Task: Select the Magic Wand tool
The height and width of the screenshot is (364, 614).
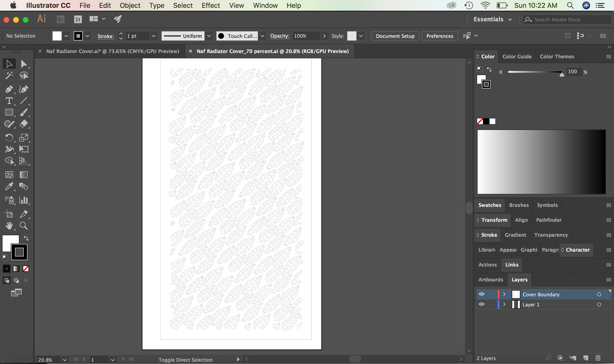Action: pyautogui.click(x=9, y=75)
